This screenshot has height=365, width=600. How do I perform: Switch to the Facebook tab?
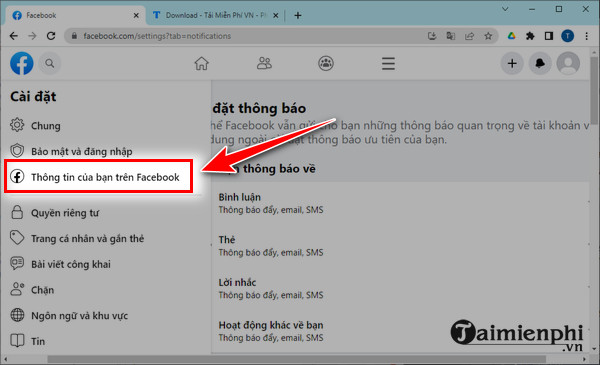(76, 15)
